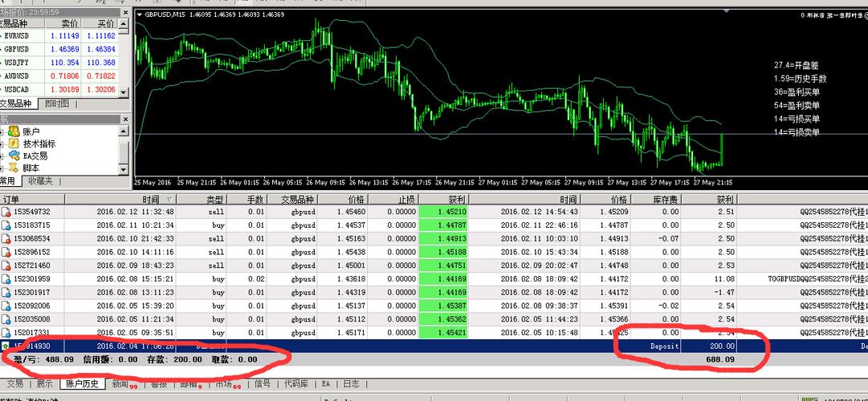Sort by the 订单 order column header
The image size is (868, 401).
(x=32, y=199)
